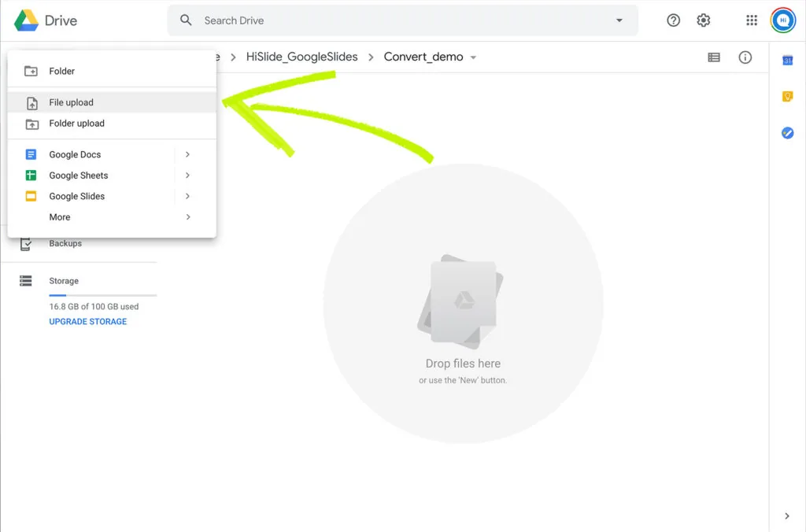Expand Google Slides submenu arrow
The height and width of the screenshot is (532, 806).
187,196
